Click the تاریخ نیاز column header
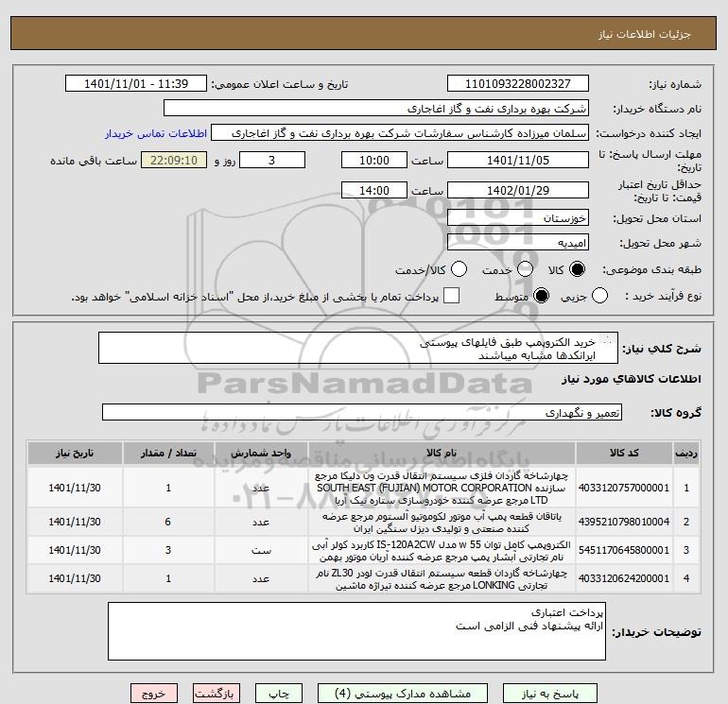Viewport: 728px width, 704px height. 75,453
